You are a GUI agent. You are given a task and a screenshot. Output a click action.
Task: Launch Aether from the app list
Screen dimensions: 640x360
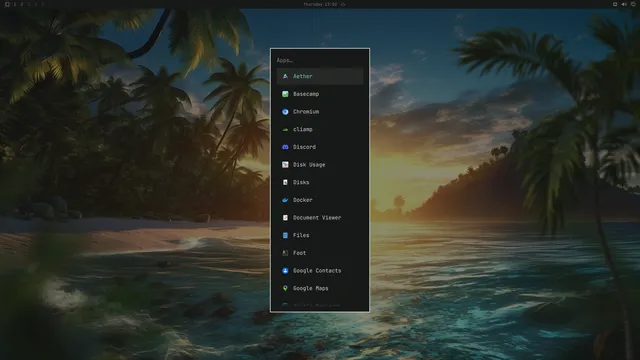[x=320, y=76]
